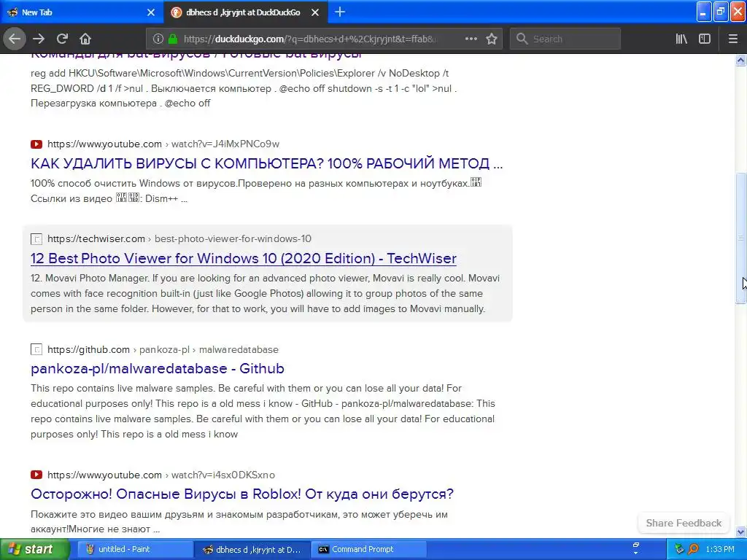Click the vertical scrollbar thumb
747x560 pixels.
(x=741, y=237)
